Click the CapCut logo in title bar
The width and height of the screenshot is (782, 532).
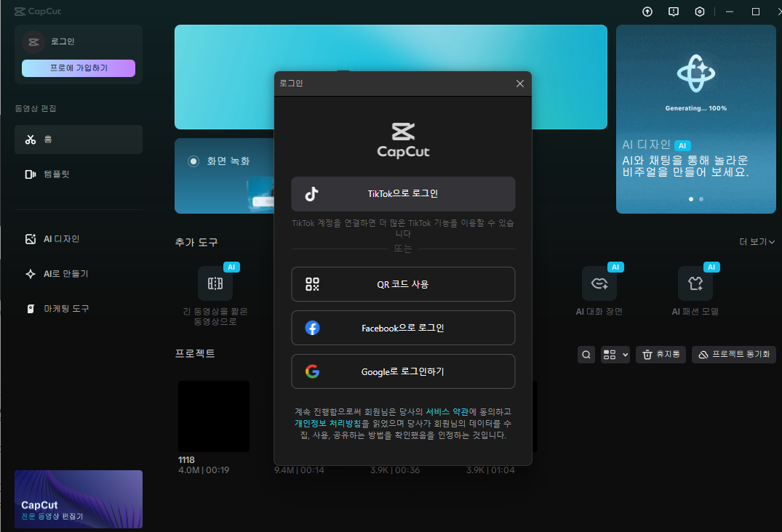coord(38,12)
